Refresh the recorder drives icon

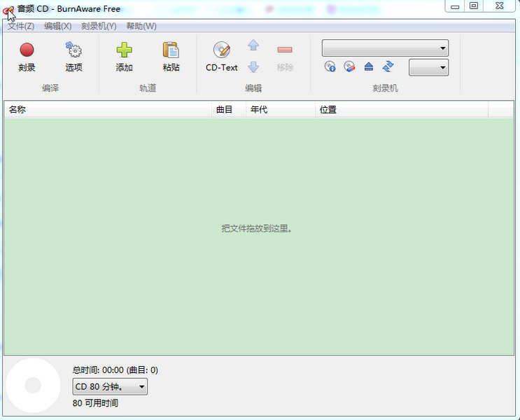click(388, 66)
